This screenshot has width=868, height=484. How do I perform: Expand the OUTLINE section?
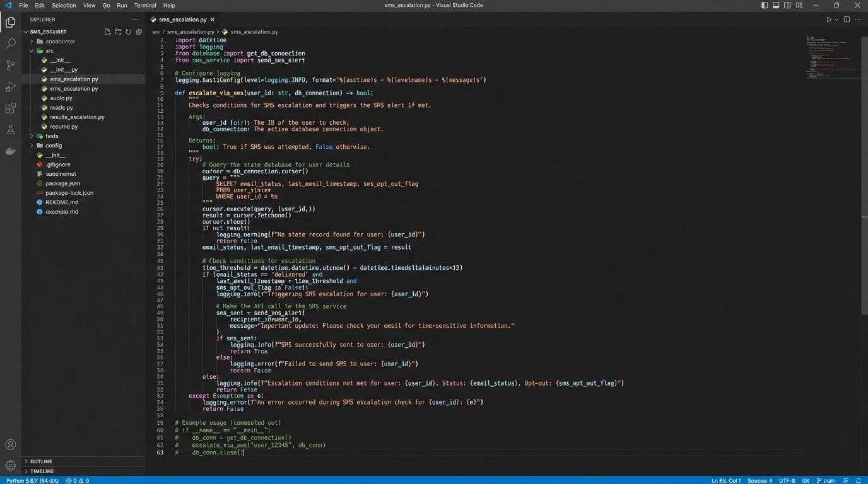[42, 461]
